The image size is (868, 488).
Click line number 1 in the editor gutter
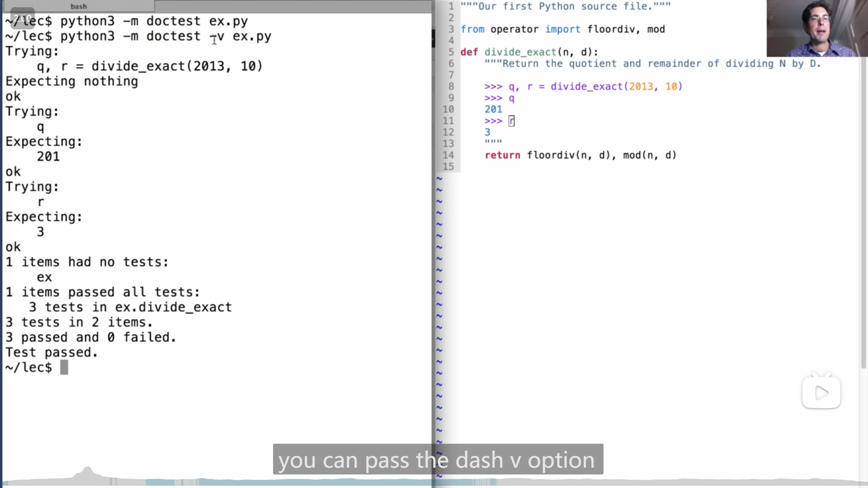451,6
